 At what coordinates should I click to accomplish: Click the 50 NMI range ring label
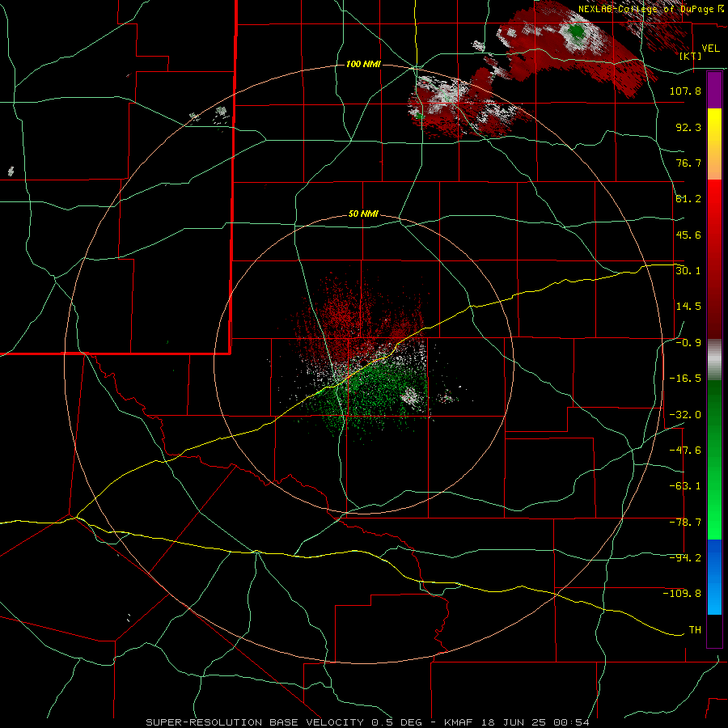click(x=363, y=214)
